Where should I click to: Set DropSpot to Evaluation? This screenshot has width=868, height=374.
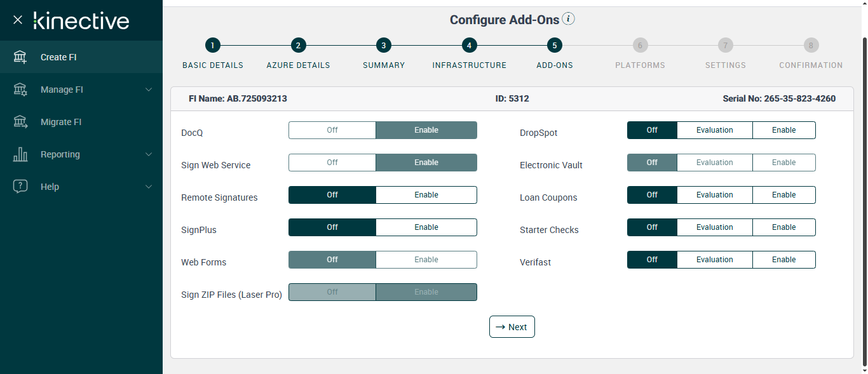tap(714, 130)
